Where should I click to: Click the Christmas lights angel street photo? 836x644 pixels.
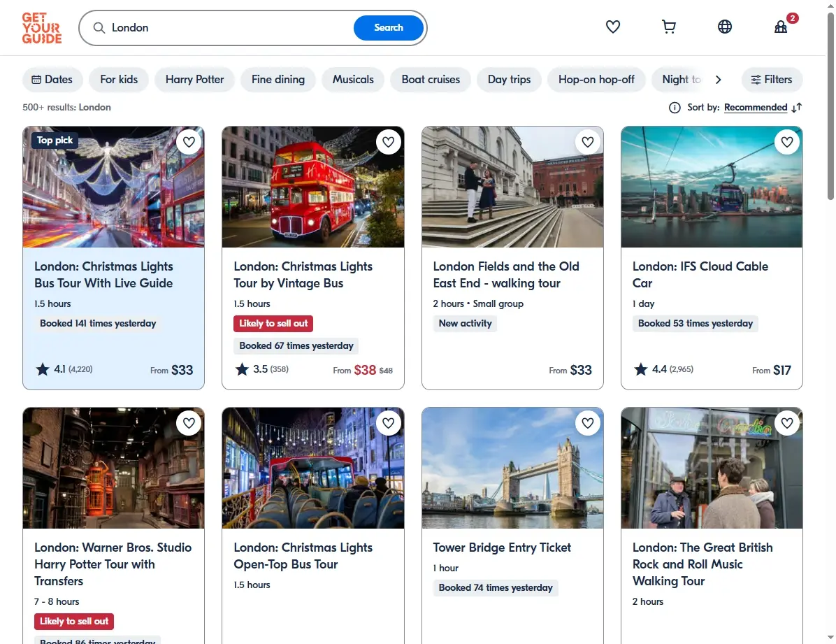pos(113,187)
